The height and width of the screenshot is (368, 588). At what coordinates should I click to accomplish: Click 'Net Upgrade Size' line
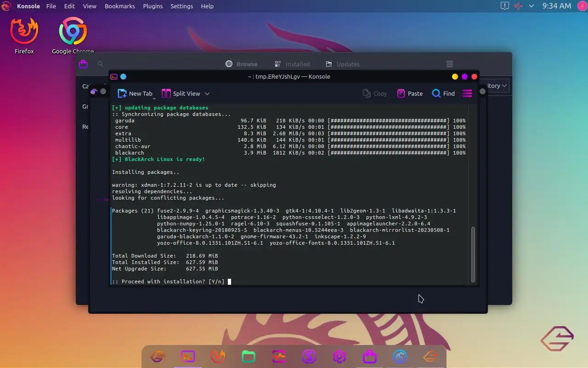(x=165, y=269)
